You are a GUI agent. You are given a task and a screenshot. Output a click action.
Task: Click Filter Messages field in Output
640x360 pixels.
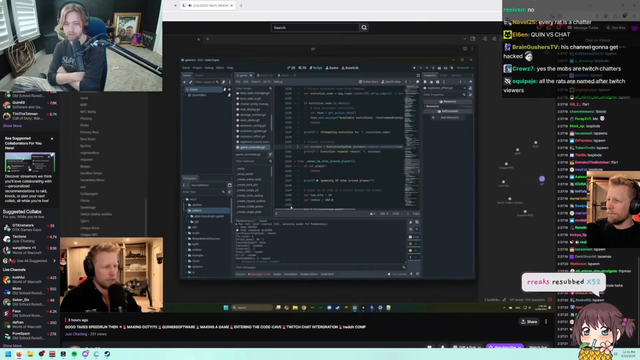point(320,267)
